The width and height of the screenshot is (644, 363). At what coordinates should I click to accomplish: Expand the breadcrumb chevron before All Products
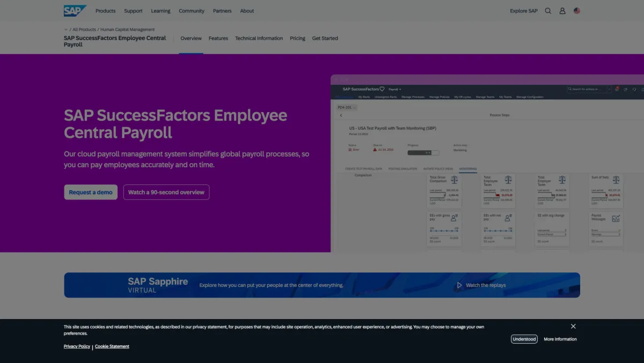click(x=66, y=29)
